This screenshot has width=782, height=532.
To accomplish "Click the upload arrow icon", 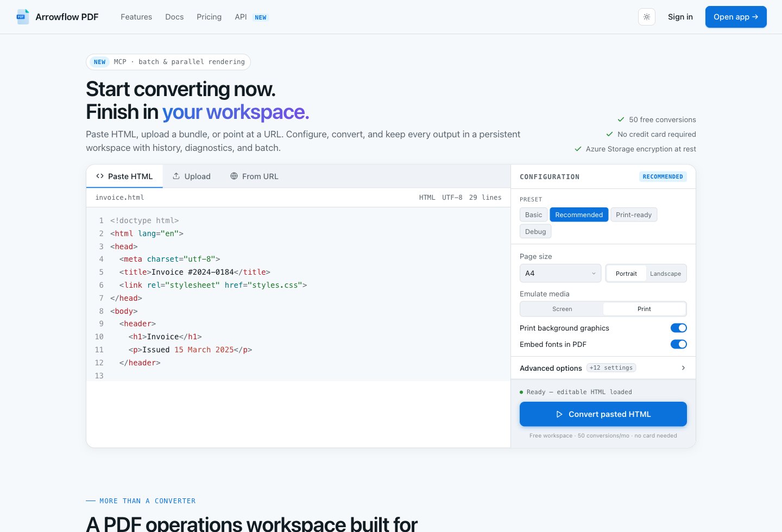I will tap(176, 176).
